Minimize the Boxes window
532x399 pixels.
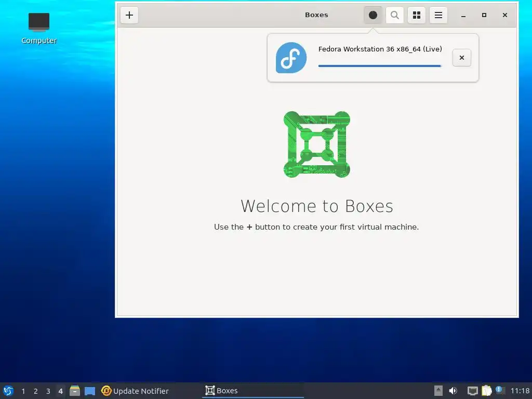tap(463, 15)
